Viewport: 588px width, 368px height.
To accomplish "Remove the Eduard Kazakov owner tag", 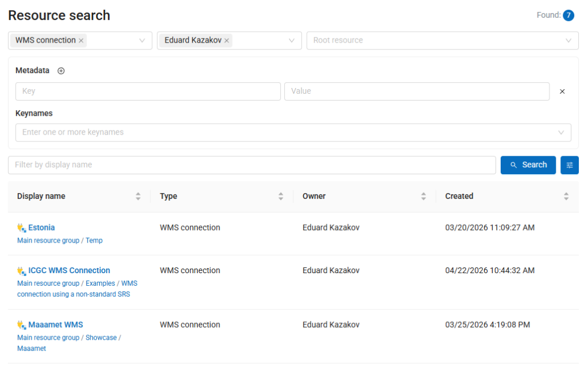I will [x=226, y=41].
